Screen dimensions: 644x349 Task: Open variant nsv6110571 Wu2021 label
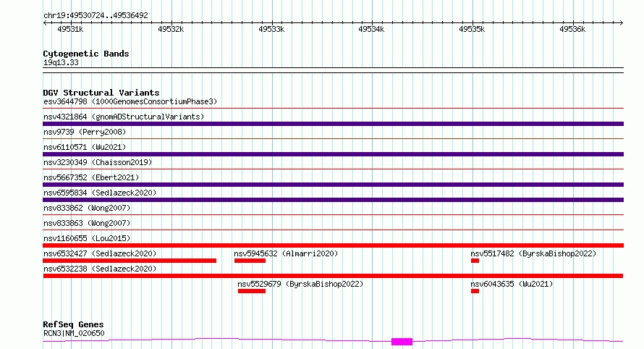point(85,147)
